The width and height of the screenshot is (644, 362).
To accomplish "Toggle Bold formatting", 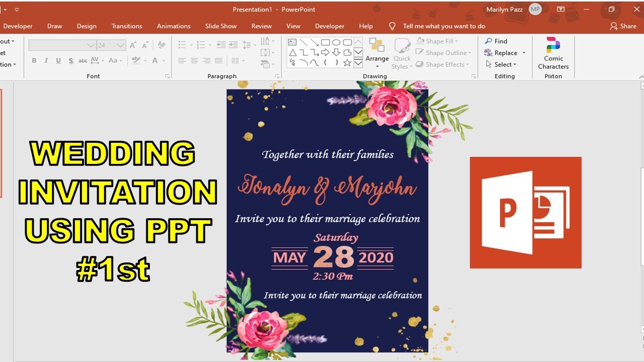I will click(x=34, y=60).
